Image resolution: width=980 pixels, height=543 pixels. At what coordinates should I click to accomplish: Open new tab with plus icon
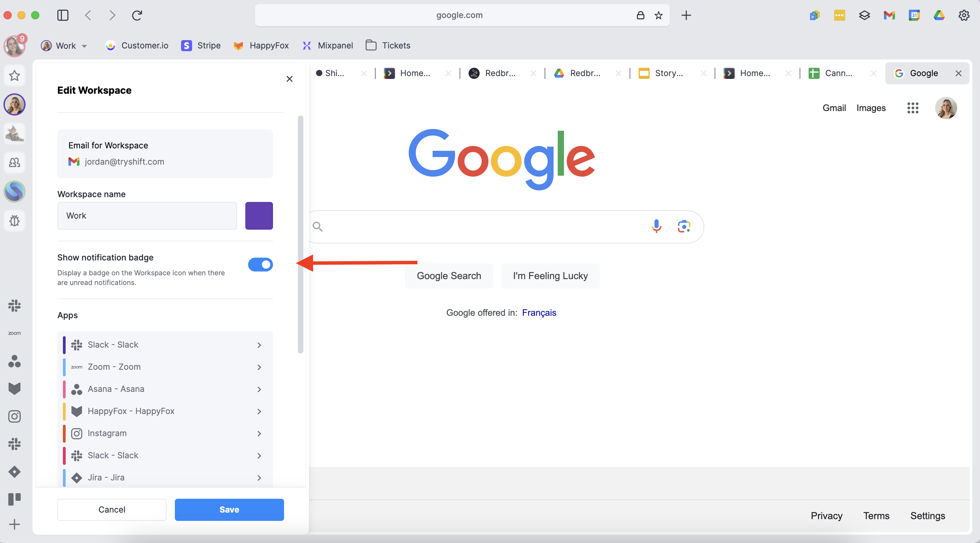point(686,15)
